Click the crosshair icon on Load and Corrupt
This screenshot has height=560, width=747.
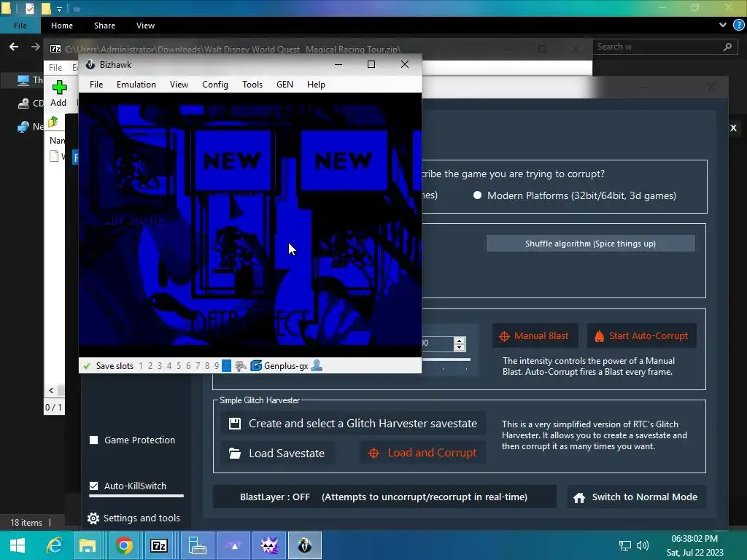[x=374, y=454]
